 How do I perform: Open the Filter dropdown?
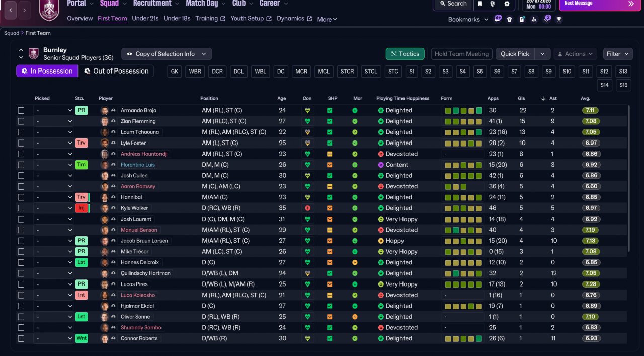tap(618, 54)
